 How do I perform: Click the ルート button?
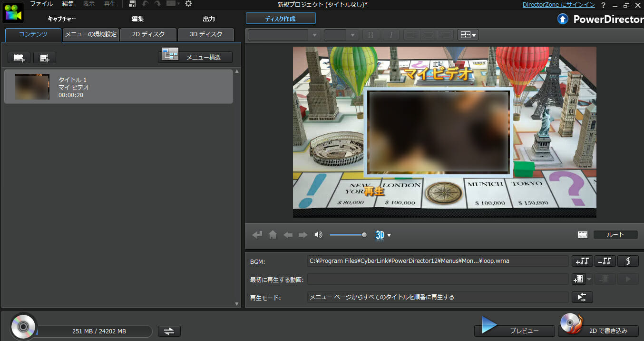pos(615,235)
